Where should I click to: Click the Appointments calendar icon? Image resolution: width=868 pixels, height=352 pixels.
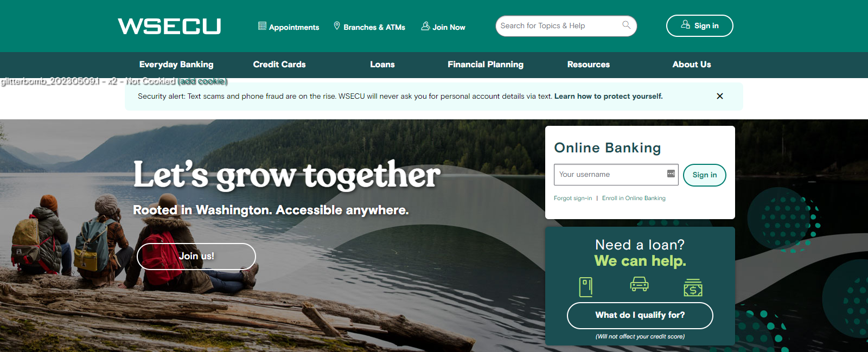(262, 26)
